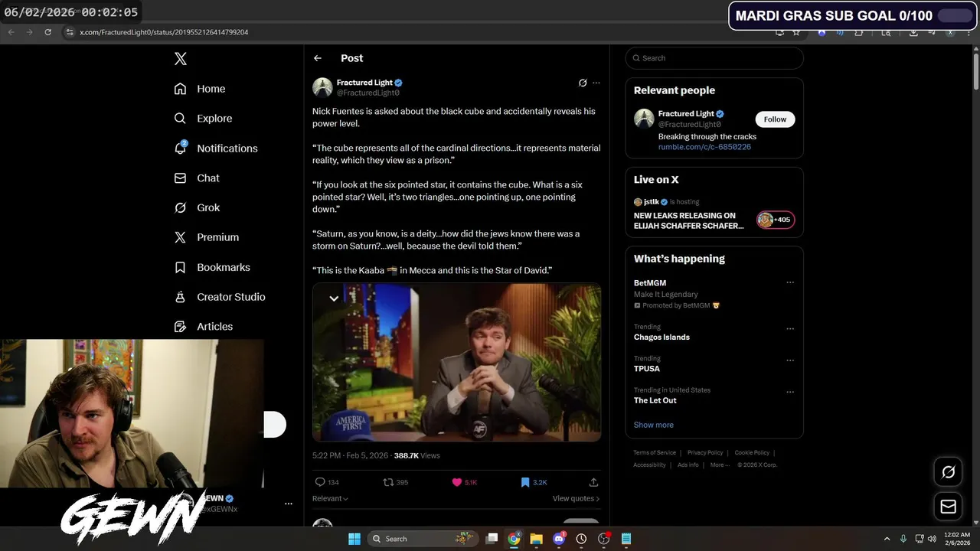Screen dimensions: 980x551
Task: Open Articles in the sidebar
Action: 204,326
